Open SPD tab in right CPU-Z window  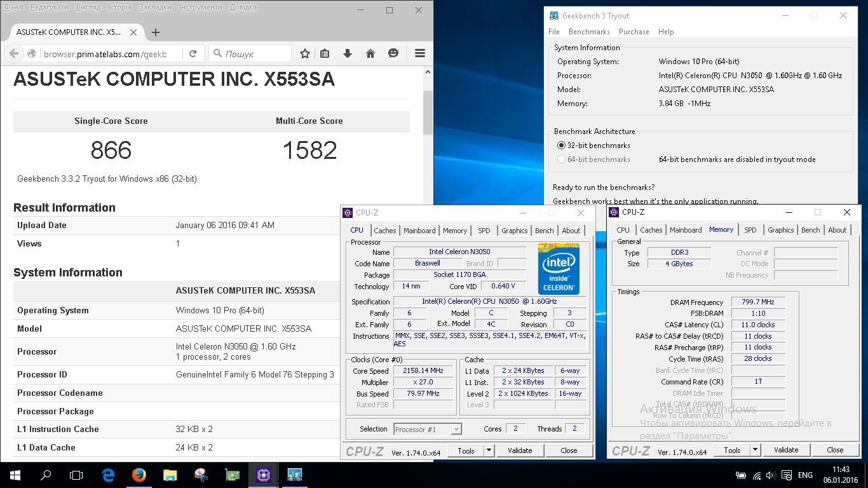[x=750, y=230]
